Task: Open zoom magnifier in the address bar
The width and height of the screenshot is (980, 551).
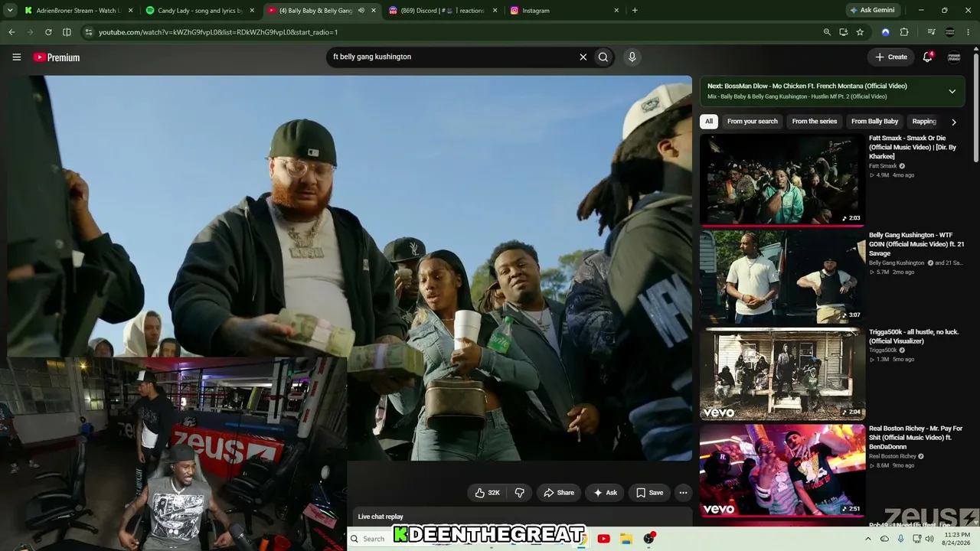Action: [x=827, y=32]
